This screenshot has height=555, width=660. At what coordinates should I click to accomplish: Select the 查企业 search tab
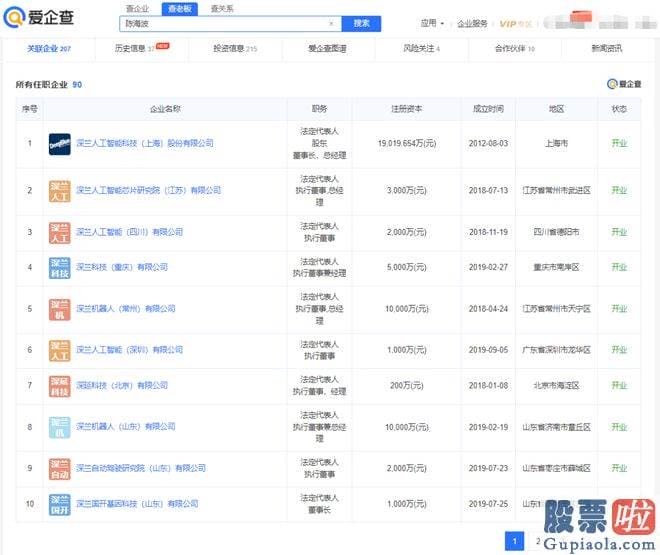click(137, 8)
